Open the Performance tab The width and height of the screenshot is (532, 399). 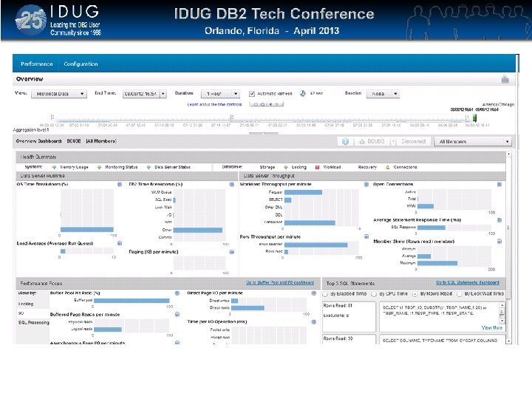pos(37,64)
